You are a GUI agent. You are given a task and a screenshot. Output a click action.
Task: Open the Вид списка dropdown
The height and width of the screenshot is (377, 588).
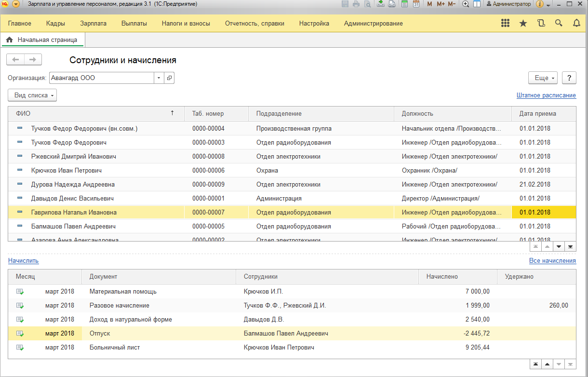click(32, 95)
